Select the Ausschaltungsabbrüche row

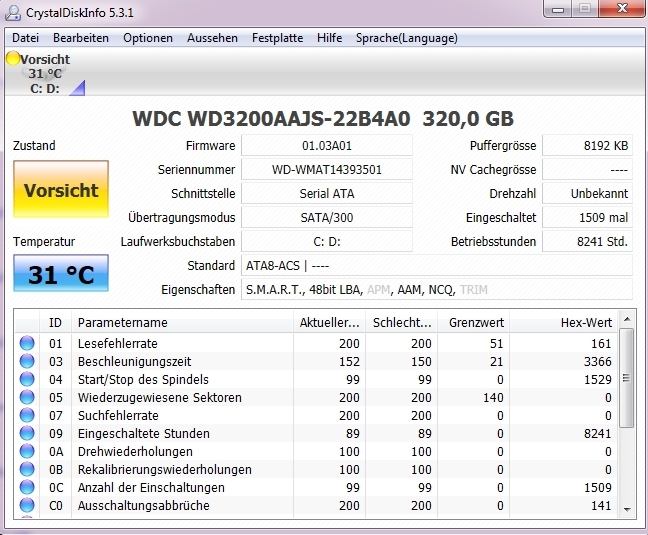[x=317, y=505]
